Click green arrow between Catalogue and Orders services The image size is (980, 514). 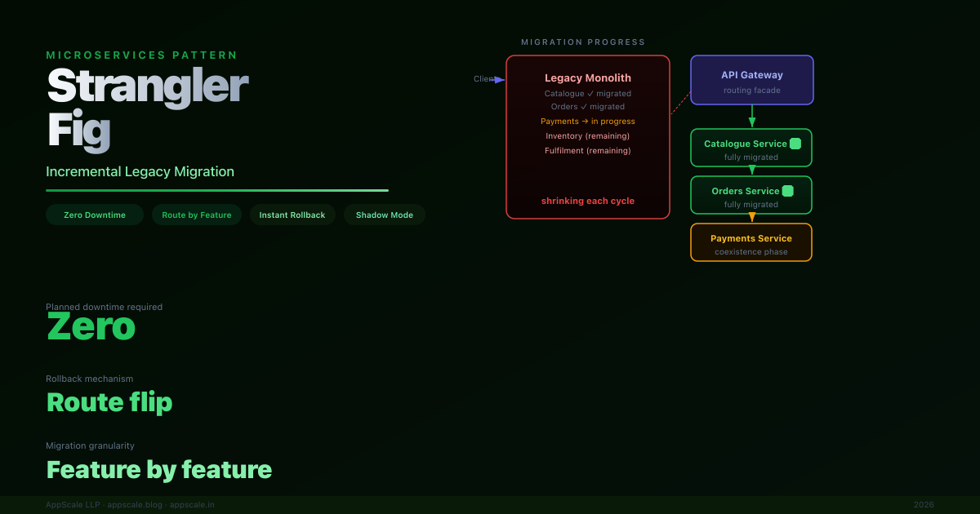751,171
